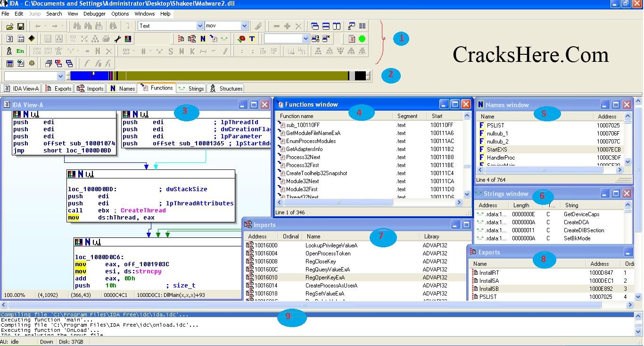This screenshot has width=644, height=346.
Task: Switch to the Exports tab
Action: (x=58, y=88)
